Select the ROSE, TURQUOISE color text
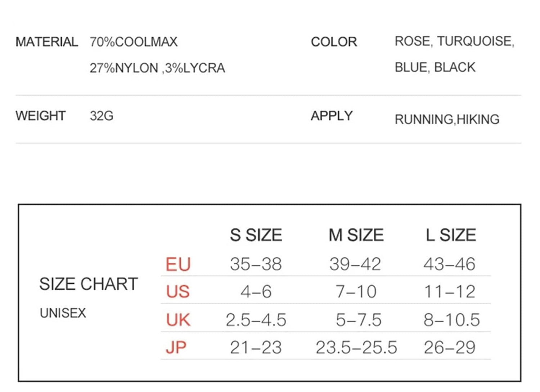Image resolution: width=540 pixels, height=392 pixels. [454, 41]
